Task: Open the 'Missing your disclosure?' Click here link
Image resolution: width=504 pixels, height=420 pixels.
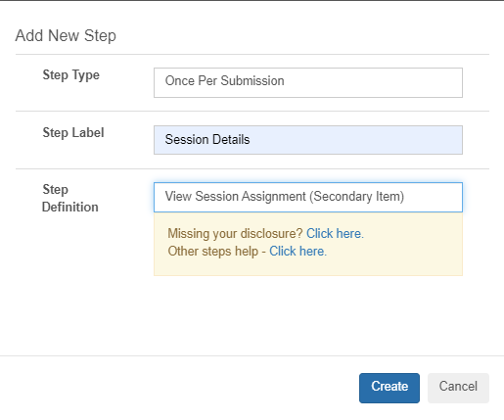Action: pos(335,234)
